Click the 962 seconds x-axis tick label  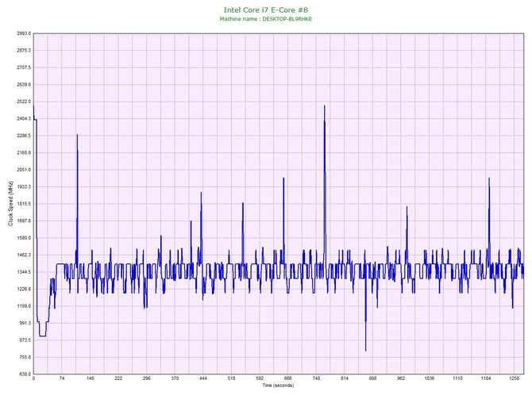[401, 378]
